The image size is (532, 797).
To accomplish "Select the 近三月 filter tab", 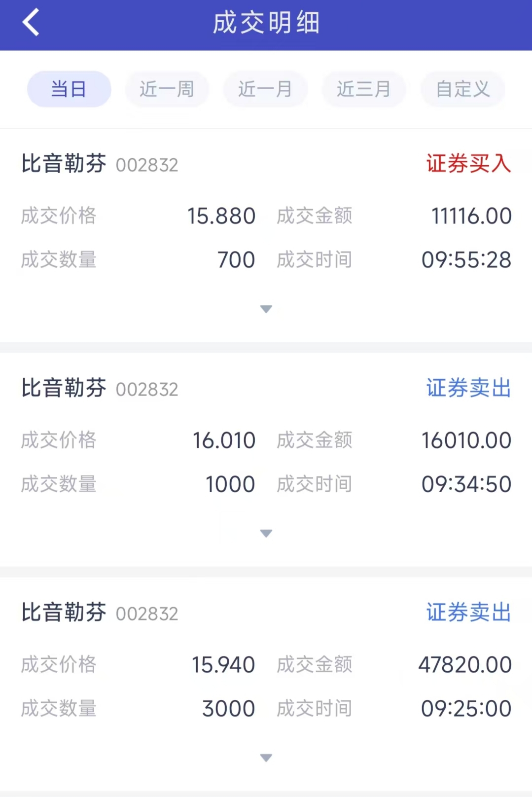I will [x=364, y=89].
